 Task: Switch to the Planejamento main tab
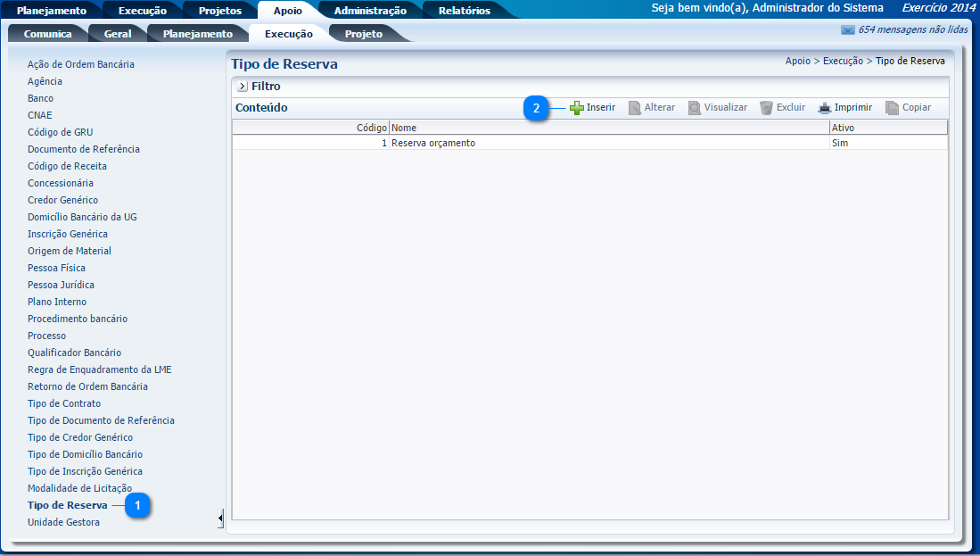coord(52,11)
